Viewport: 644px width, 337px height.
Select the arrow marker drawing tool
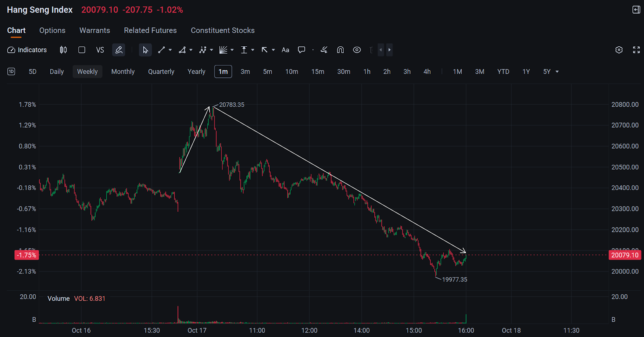coord(264,50)
